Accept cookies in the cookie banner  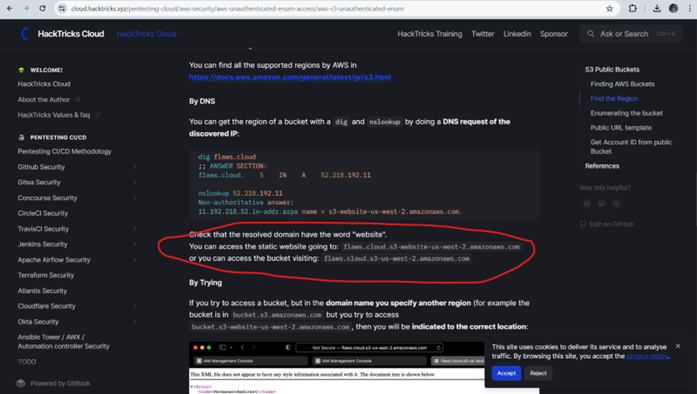point(506,373)
